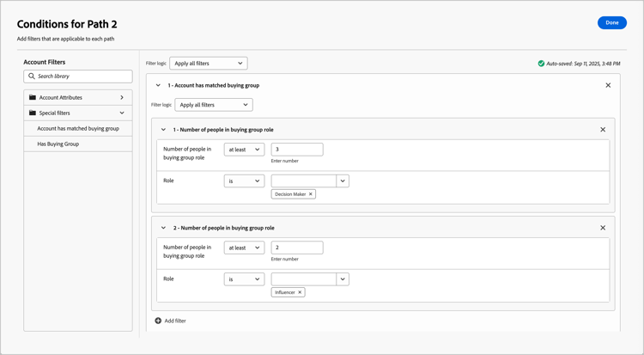Click the plus icon to add filter

[x=158, y=321]
